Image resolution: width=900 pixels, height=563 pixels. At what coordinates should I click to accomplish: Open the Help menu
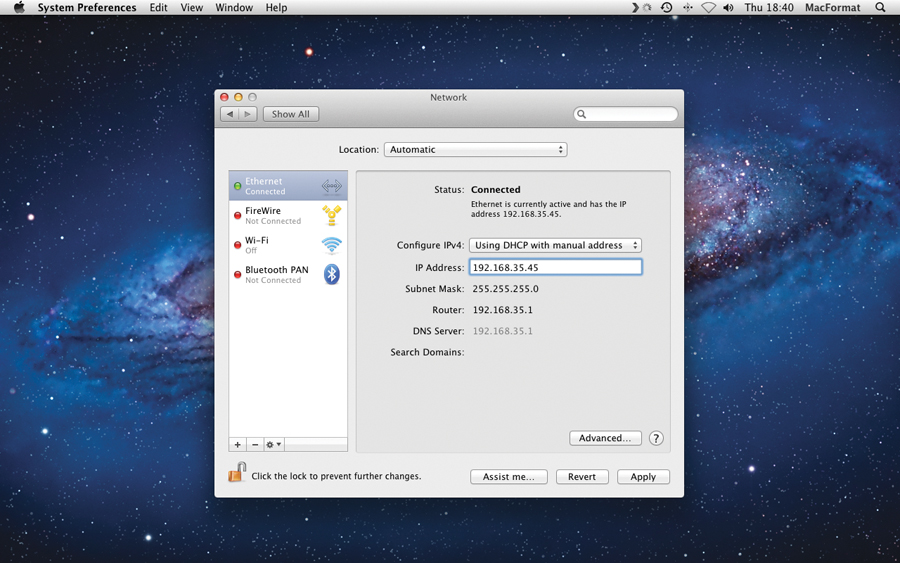tap(276, 7)
